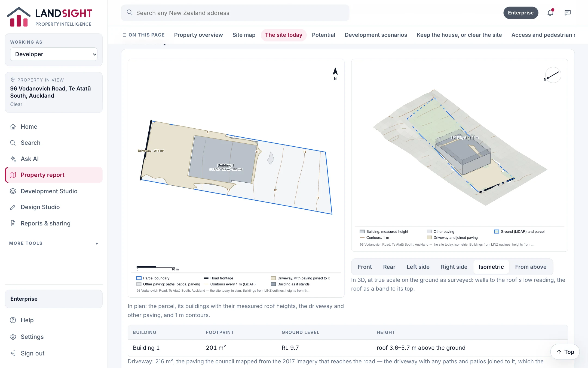Click the Enterprise badge in the header
Screen dimensions: 588x368
point(520,13)
